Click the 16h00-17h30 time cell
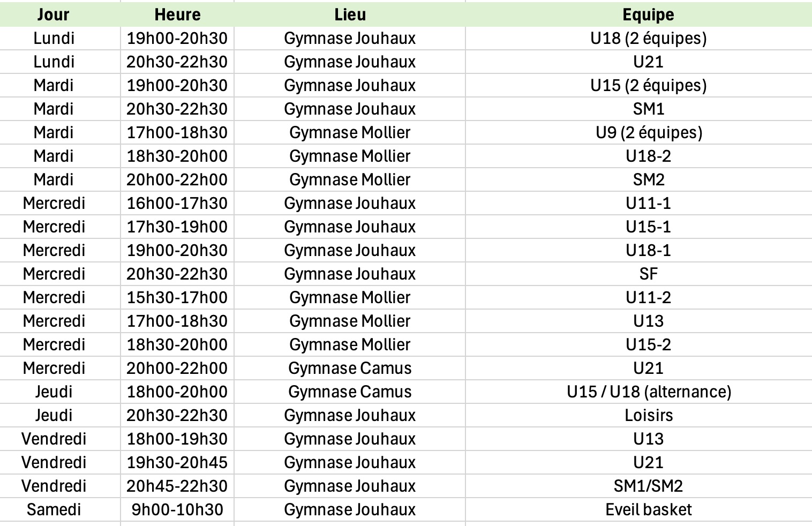Screen dimensions: 812x526 (x=177, y=203)
